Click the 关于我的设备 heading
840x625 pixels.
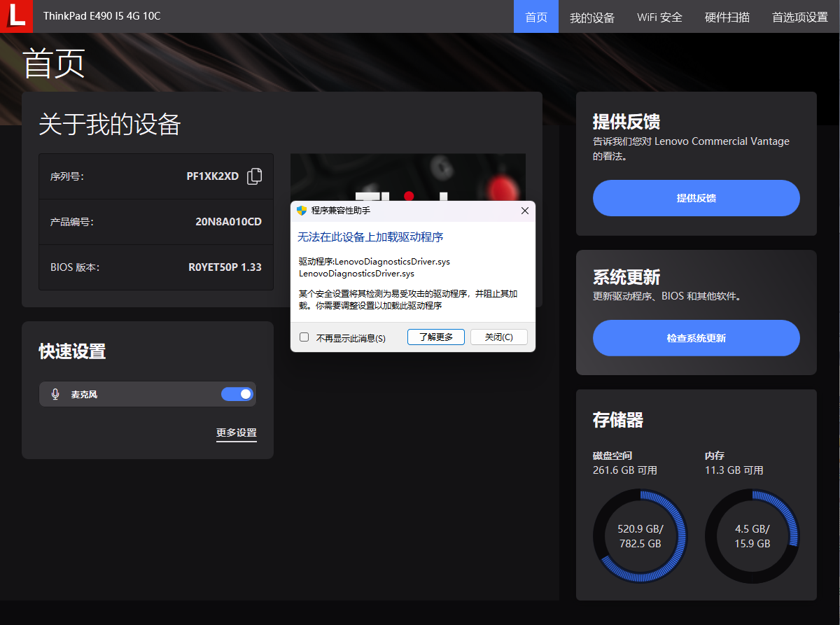pyautogui.click(x=110, y=125)
